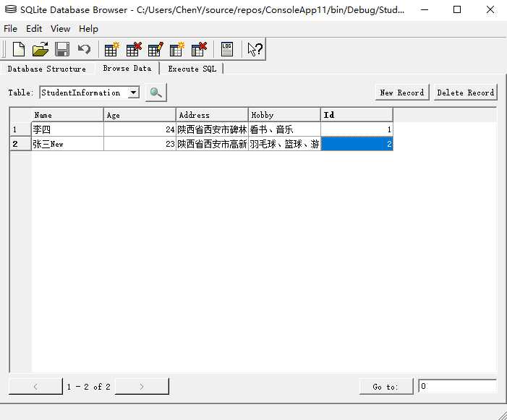Maximize the SQLite Database Browser window
This screenshot has width=507, height=420.
tap(457, 9)
